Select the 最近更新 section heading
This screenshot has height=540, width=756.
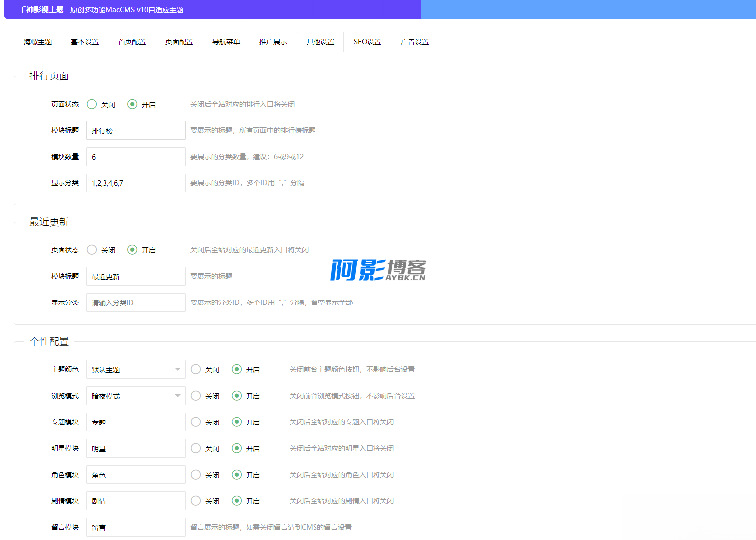(49, 222)
